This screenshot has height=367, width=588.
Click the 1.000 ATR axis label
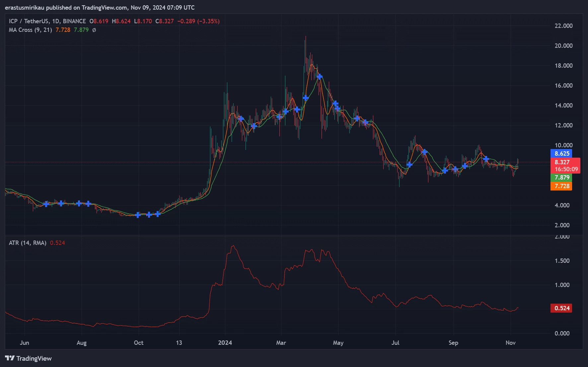coord(562,285)
